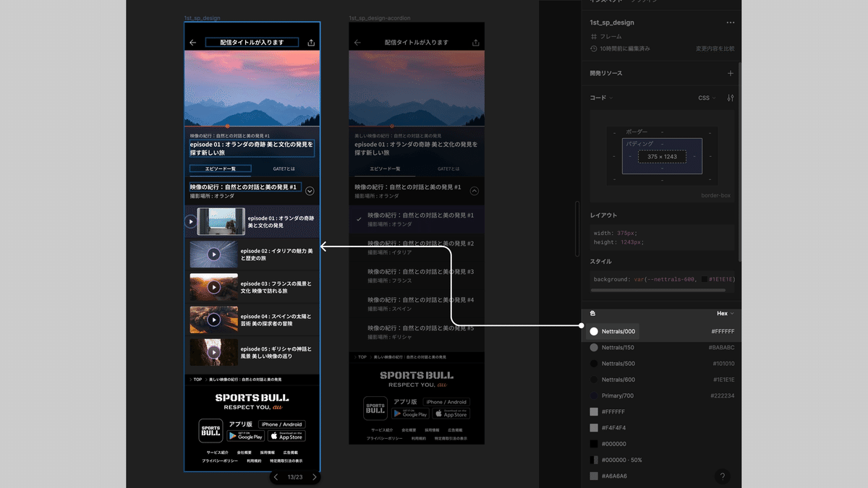
Task: Click App Store badge in the acordion frame
Action: (x=451, y=414)
